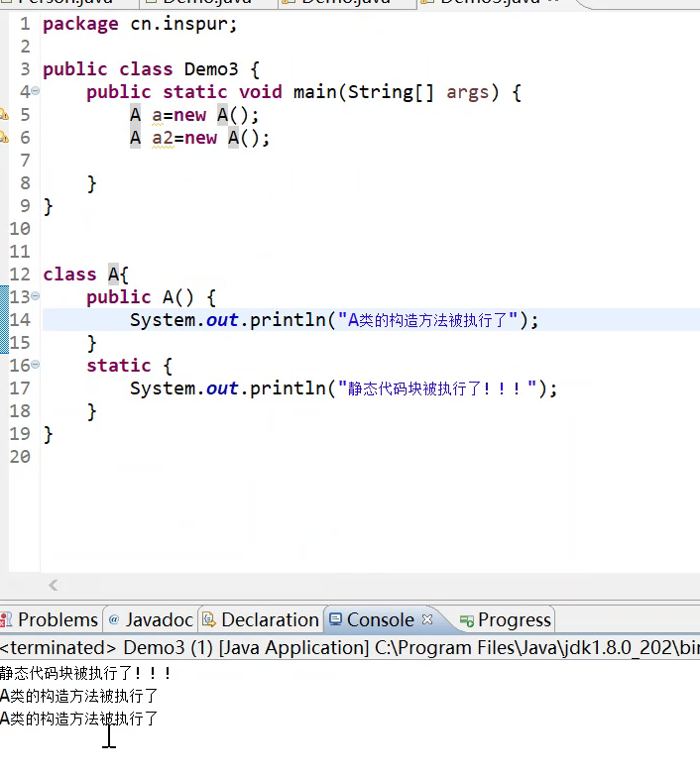
Task: Click the warning marker icon on line 5
Action: click(x=4, y=115)
